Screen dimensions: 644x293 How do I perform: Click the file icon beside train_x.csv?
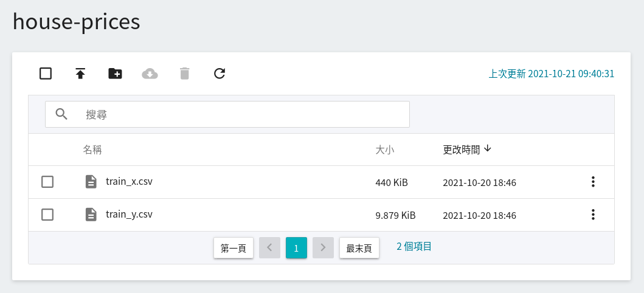91,181
